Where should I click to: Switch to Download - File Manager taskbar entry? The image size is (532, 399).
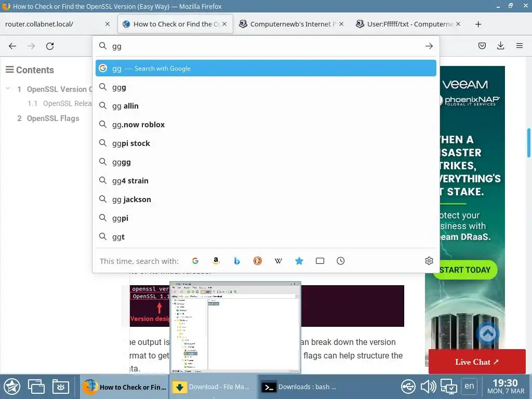(x=214, y=387)
